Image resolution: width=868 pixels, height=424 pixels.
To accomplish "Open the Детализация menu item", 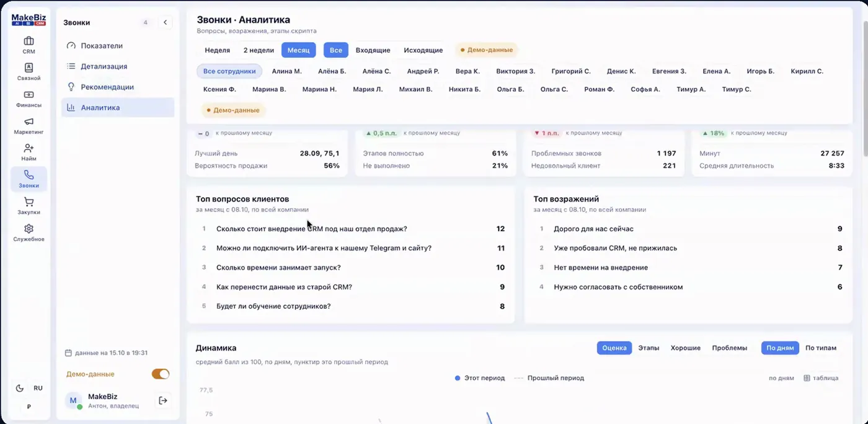I will (x=118, y=66).
